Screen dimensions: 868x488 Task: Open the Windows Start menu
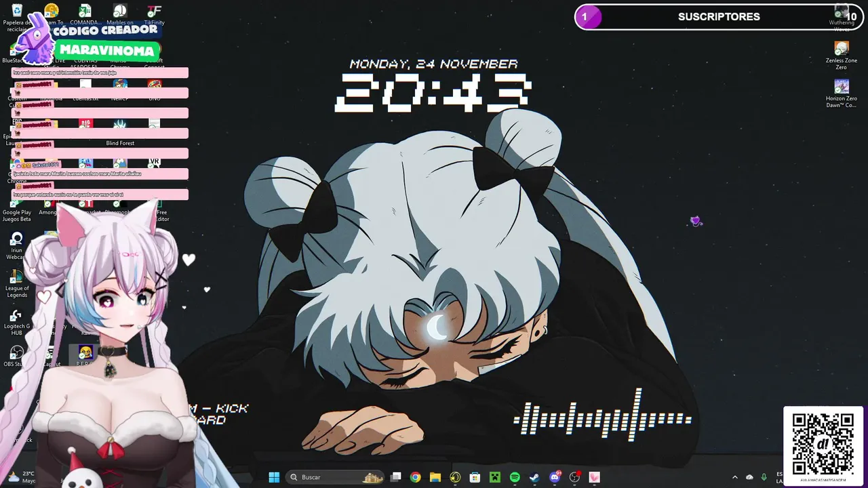[274, 477]
